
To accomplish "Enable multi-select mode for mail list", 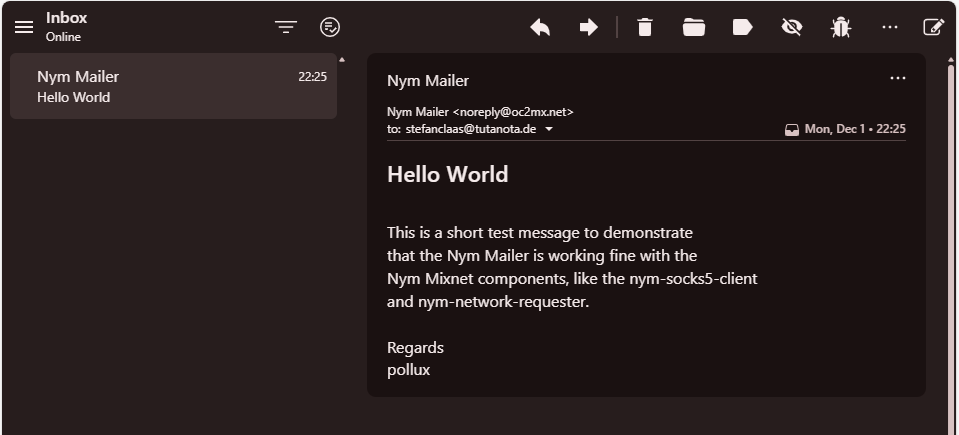I will [330, 27].
